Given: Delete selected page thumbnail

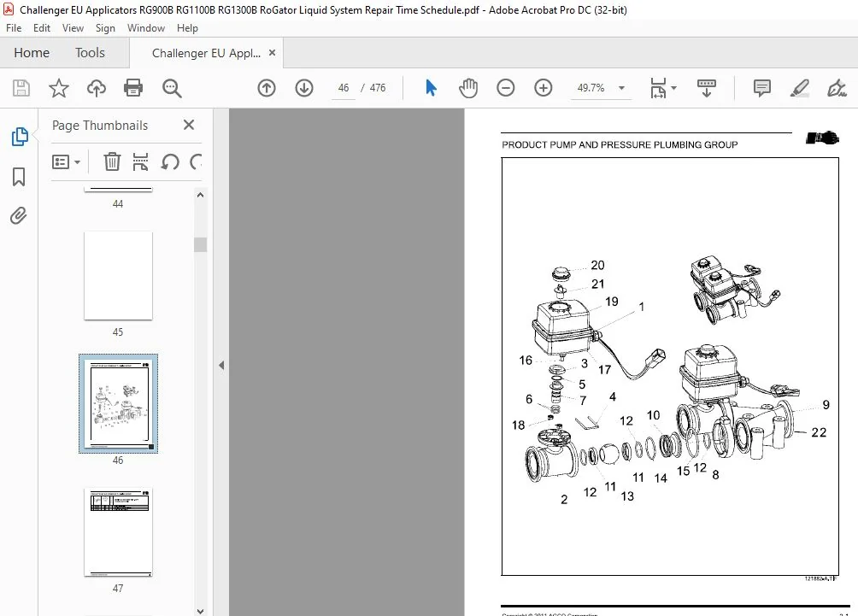Looking at the screenshot, I should click(112, 162).
